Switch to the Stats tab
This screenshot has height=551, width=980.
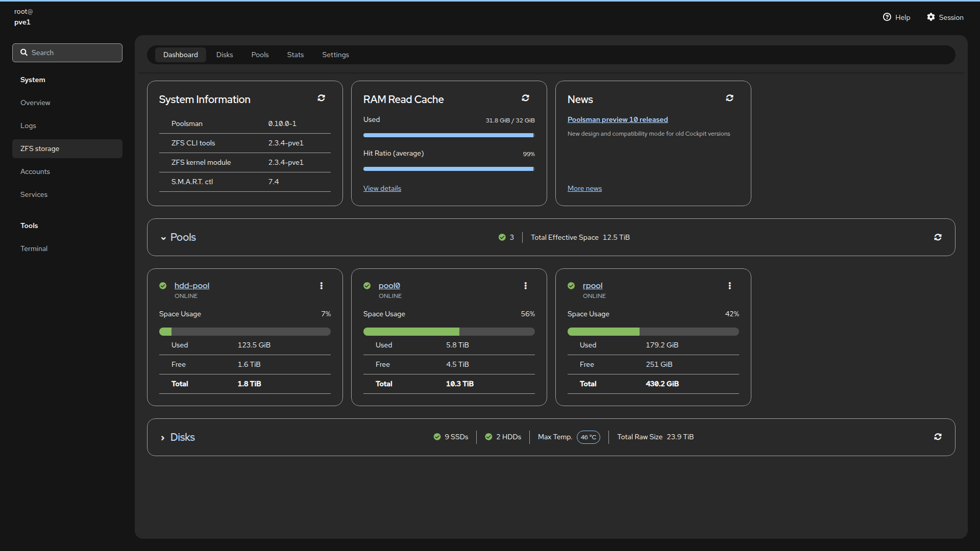(x=295, y=55)
